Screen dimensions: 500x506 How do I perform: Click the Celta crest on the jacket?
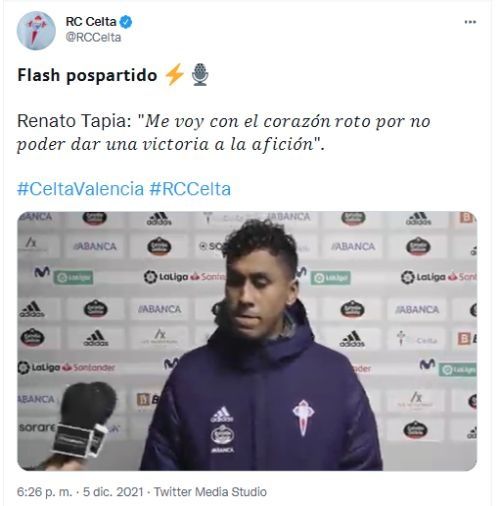[303, 418]
